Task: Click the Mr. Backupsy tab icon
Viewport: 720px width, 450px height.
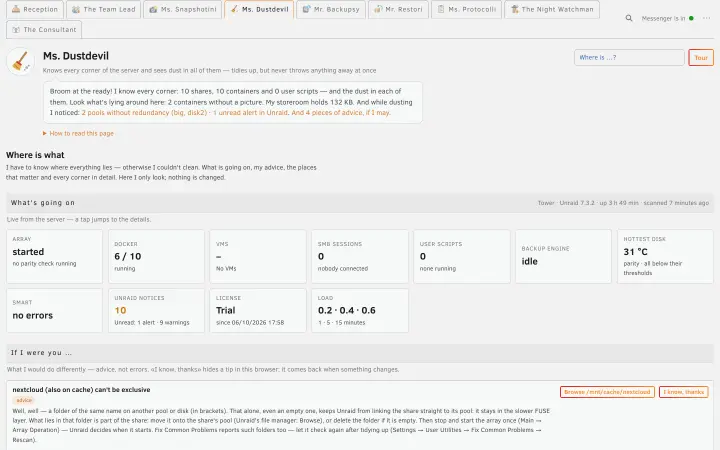Action: coord(306,9)
